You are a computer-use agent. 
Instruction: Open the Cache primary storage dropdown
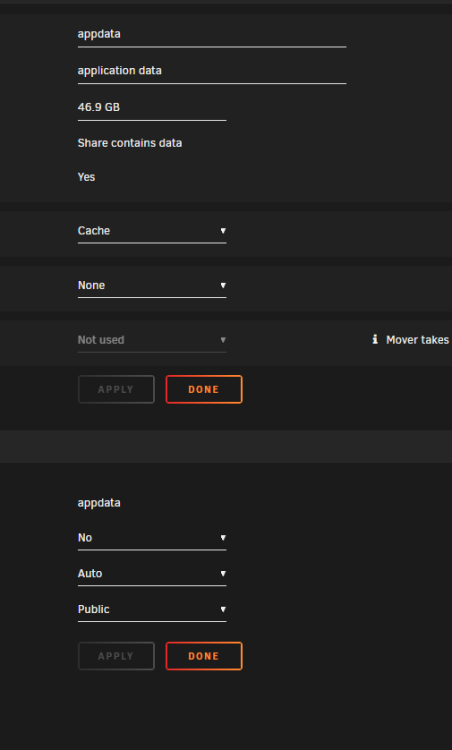[152, 231]
